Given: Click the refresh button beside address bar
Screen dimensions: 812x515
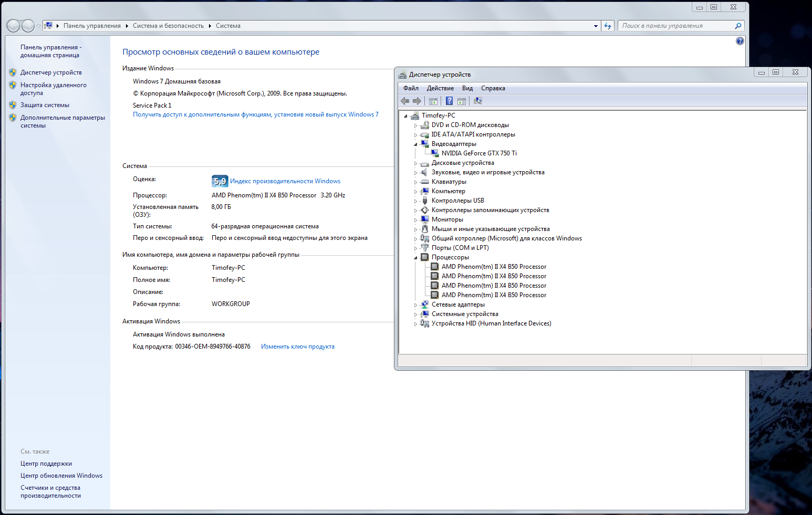Looking at the screenshot, I should point(608,26).
